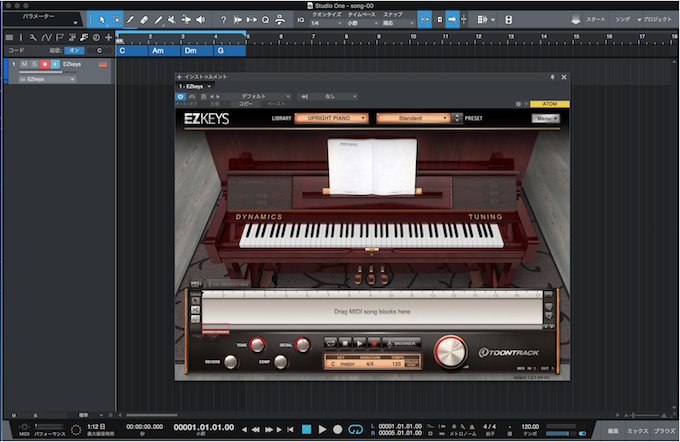Switch to the ソング page

tap(622, 20)
